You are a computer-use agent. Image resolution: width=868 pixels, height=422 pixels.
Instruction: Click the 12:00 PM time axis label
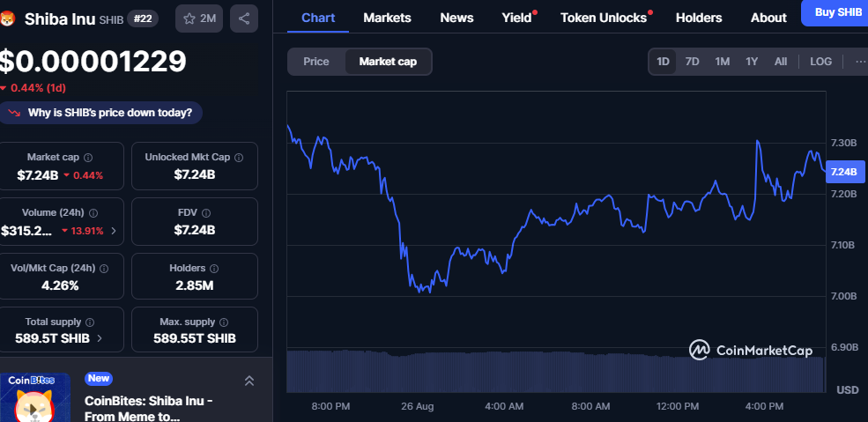tap(676, 406)
